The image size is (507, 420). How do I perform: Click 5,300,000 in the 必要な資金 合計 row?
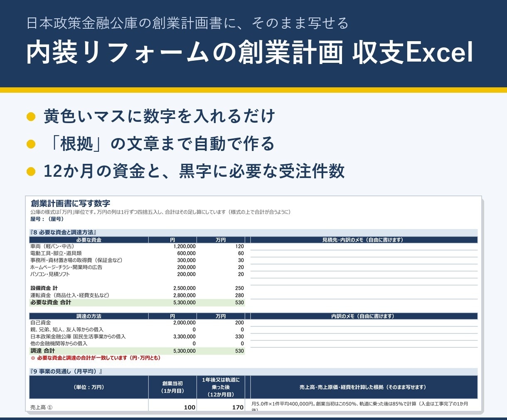[x=185, y=302]
